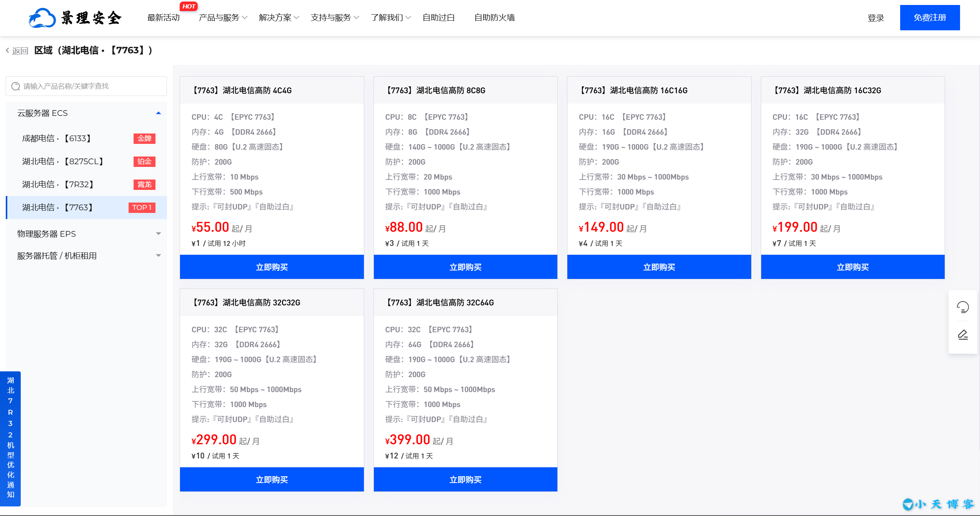The width and height of the screenshot is (980, 516).
Task: Open the customer service chat icon
Action: [963, 307]
